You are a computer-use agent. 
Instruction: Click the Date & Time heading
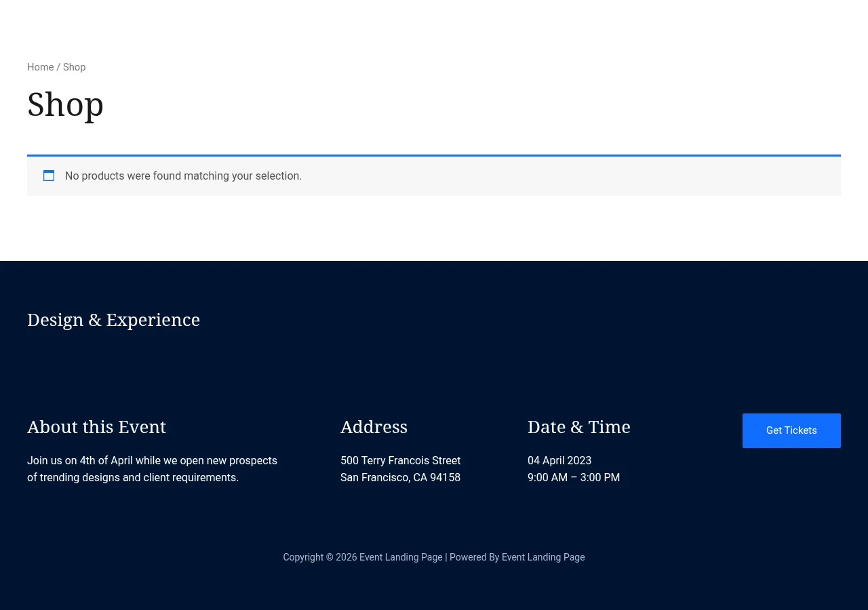coord(579,427)
